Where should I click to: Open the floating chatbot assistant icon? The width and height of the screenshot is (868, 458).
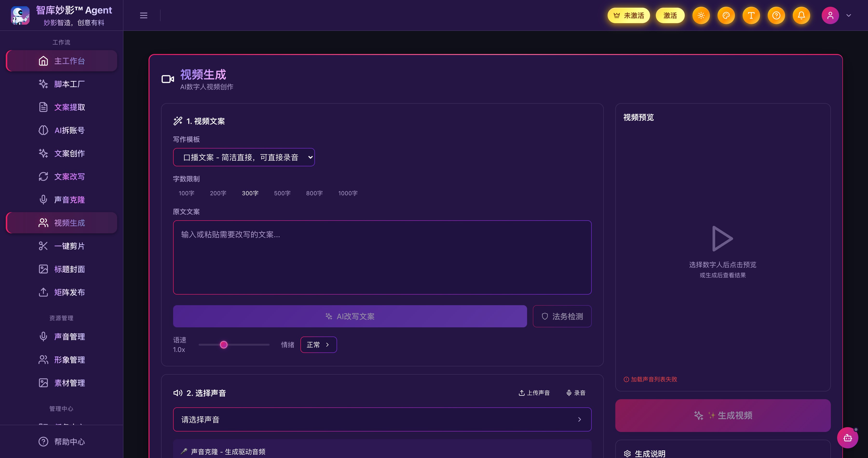pos(848,438)
